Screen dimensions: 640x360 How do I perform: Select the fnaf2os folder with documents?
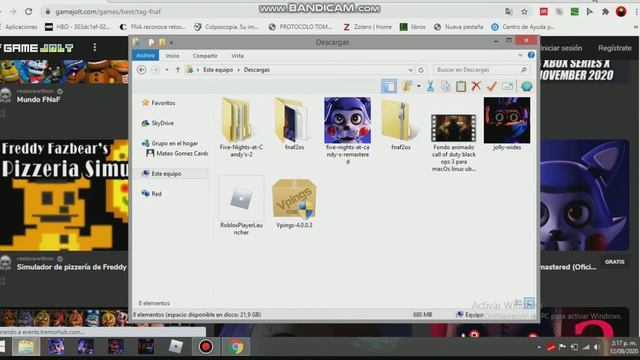coord(294,124)
